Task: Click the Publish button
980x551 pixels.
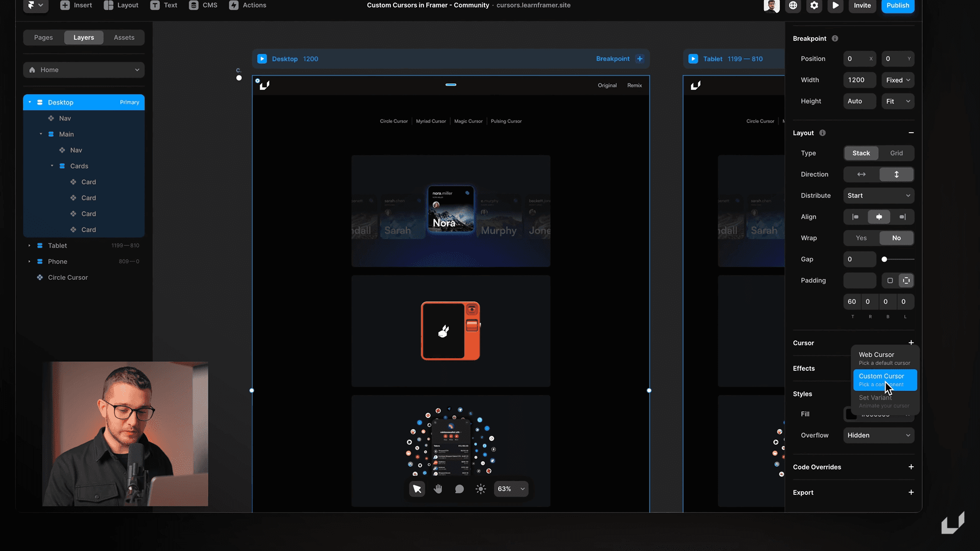Action: coord(898,6)
